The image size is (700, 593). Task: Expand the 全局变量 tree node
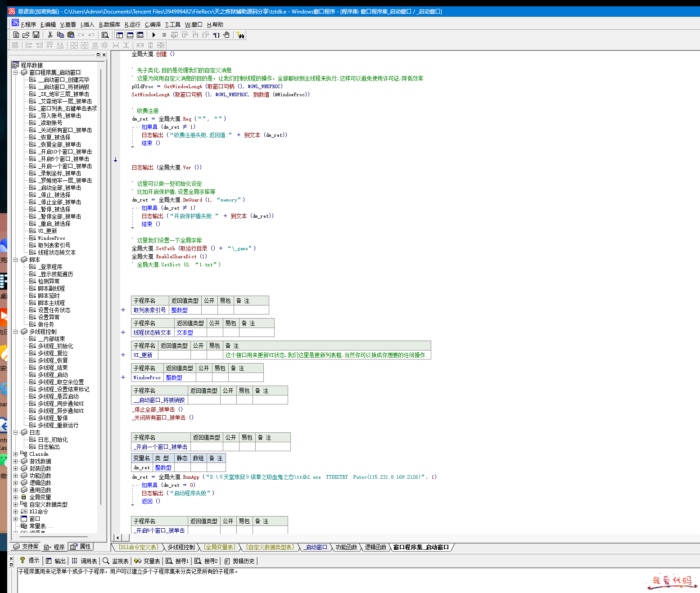[x=15, y=497]
